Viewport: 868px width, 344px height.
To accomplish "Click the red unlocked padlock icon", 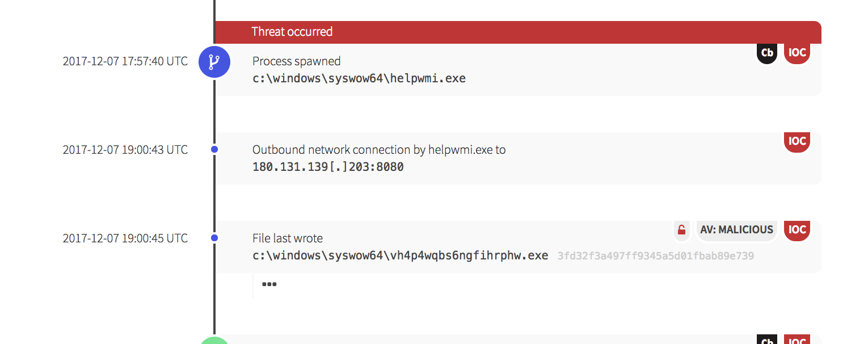I will click(x=682, y=230).
